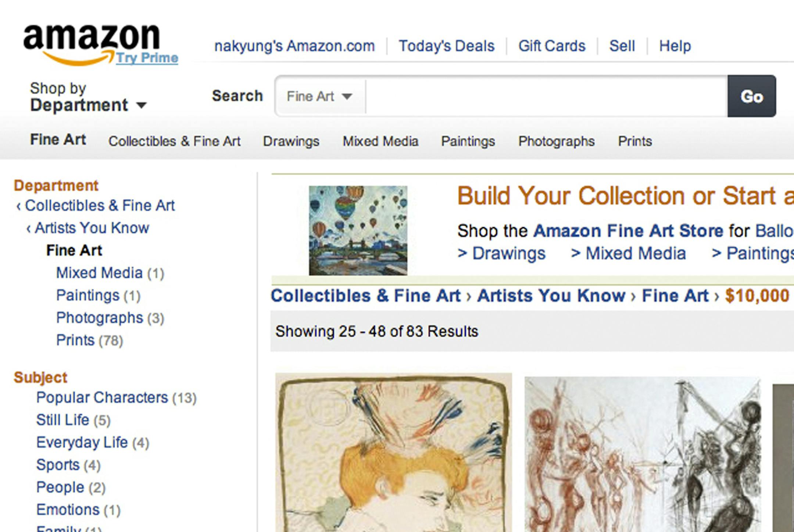Switch to the Photographs navigation tab
The width and height of the screenshot is (794, 532).
[557, 141]
